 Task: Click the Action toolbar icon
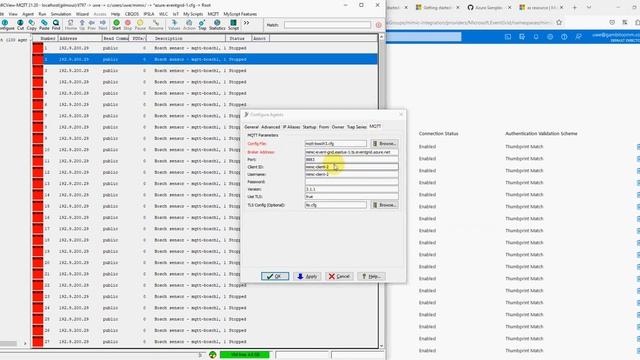coord(189,25)
